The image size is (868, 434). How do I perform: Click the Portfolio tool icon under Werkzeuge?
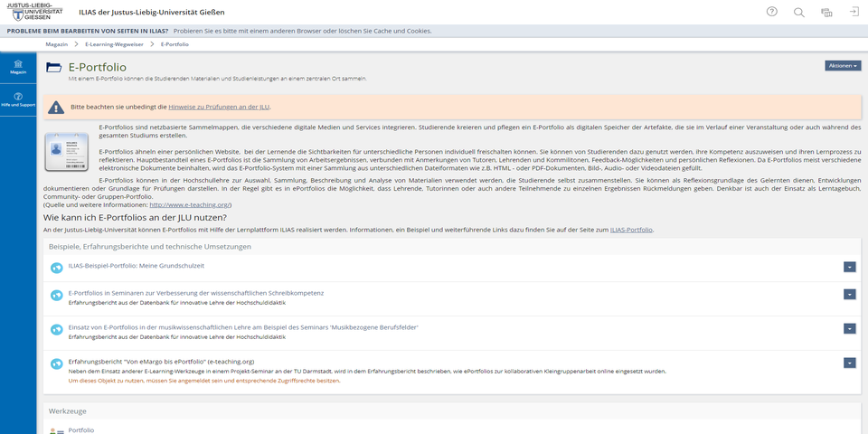pos(56,430)
